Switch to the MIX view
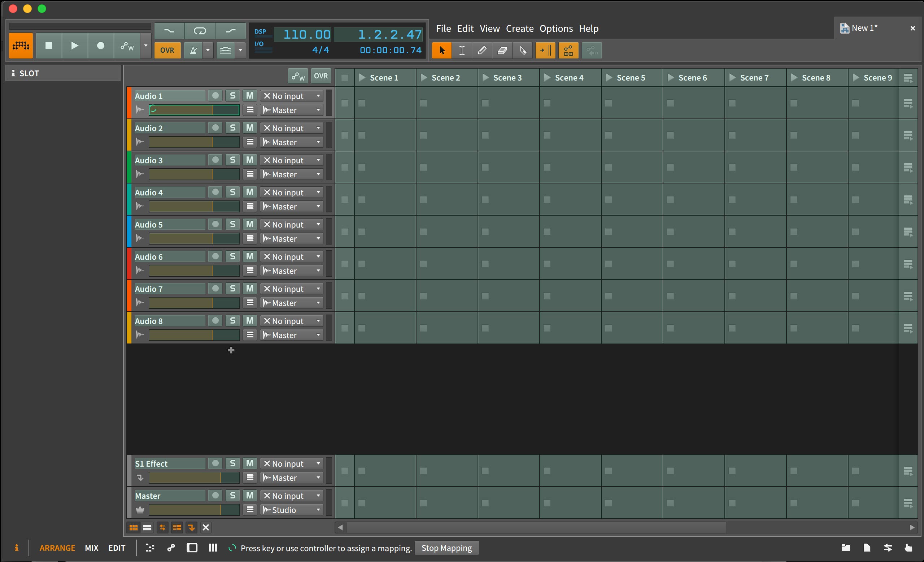Viewport: 924px width, 562px height. point(92,548)
